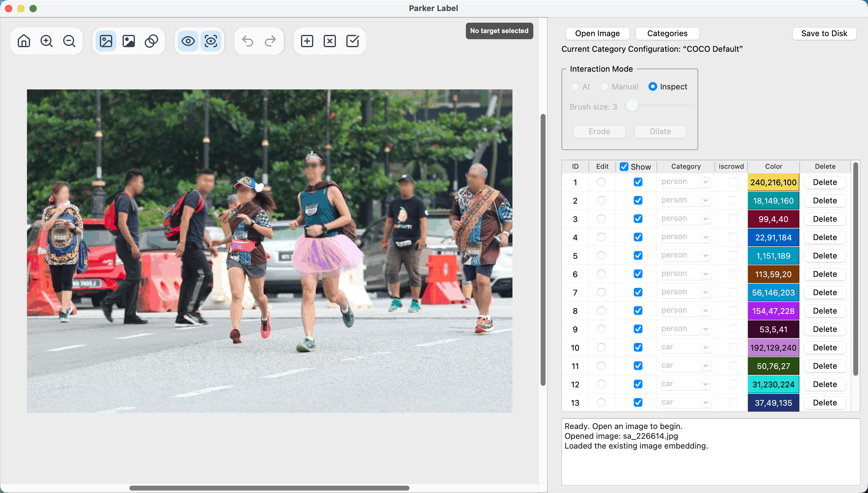Click color swatch 154,47,228
The height and width of the screenshot is (493, 868).
pos(773,311)
